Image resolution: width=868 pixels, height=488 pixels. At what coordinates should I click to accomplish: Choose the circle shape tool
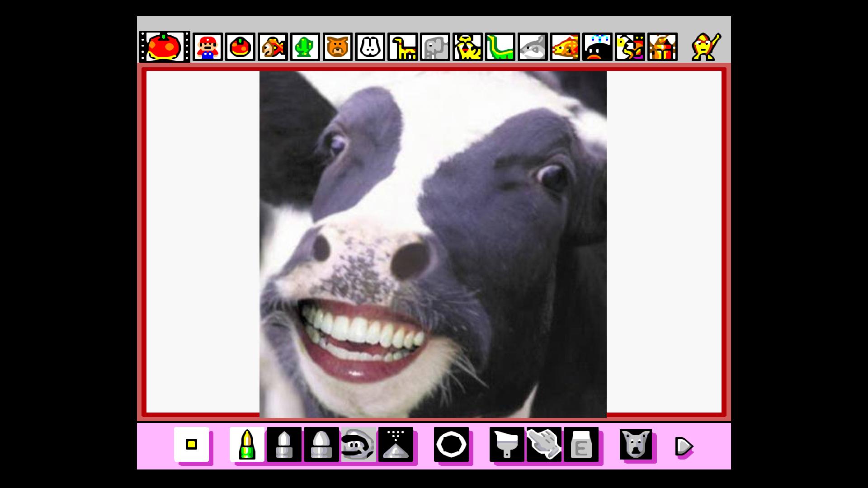click(x=451, y=444)
